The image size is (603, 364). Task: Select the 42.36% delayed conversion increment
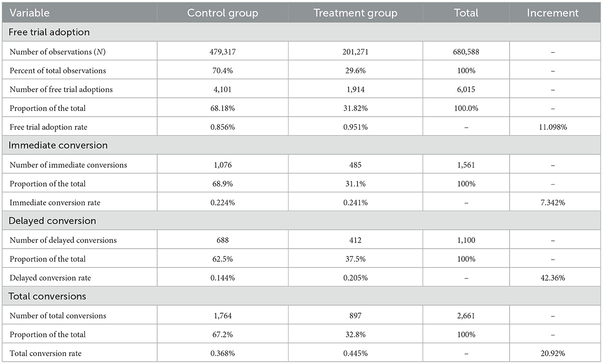pyautogui.click(x=555, y=278)
